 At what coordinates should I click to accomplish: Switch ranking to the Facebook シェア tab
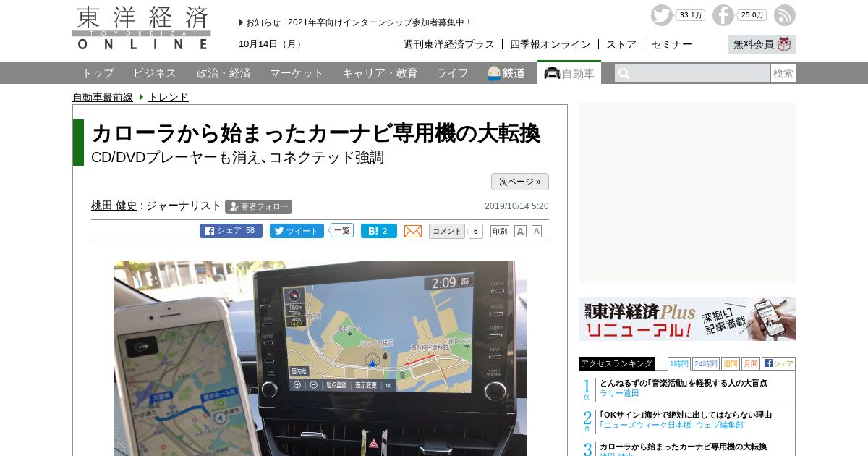pyautogui.click(x=778, y=363)
